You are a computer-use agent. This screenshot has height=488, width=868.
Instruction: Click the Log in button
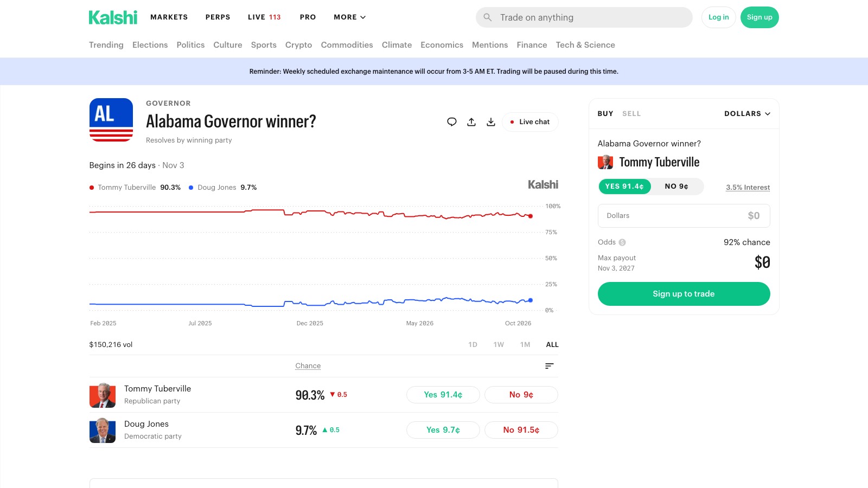719,17
